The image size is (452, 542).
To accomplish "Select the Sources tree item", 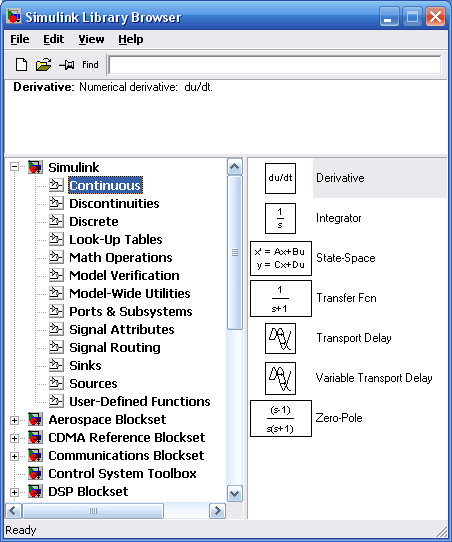I will (x=93, y=383).
